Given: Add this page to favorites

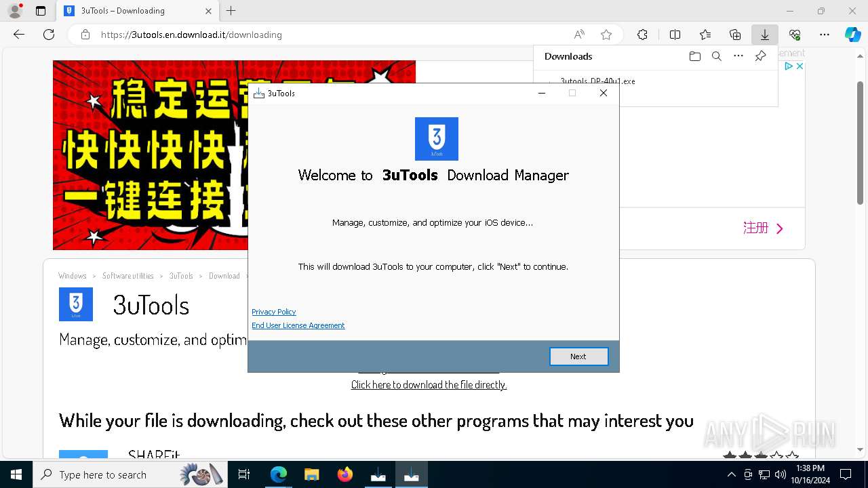Looking at the screenshot, I should (x=606, y=35).
